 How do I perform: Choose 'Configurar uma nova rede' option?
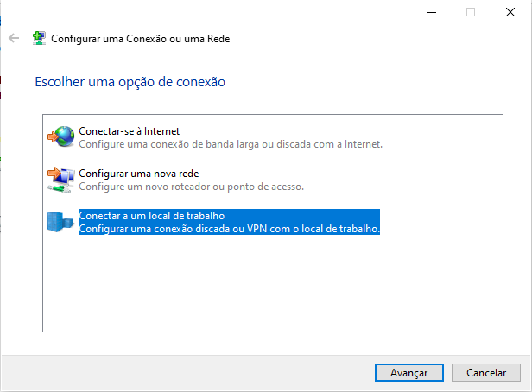coord(138,174)
